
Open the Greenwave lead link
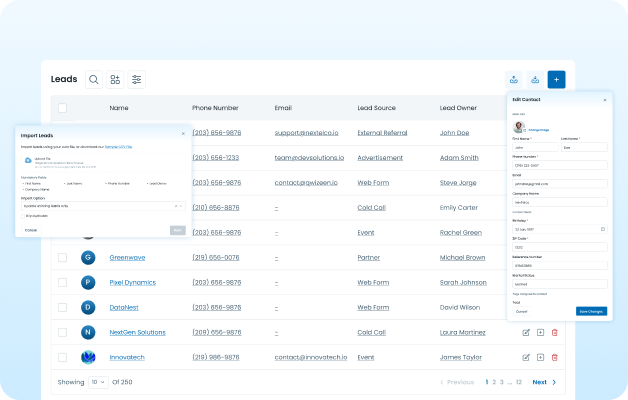pos(127,257)
